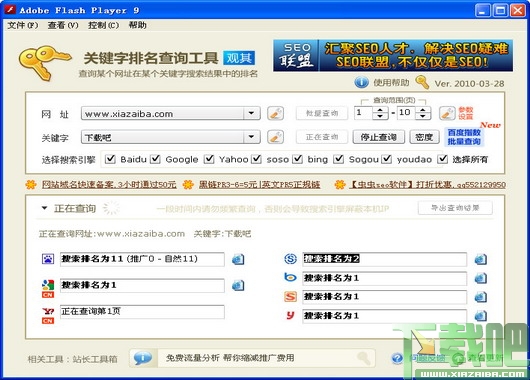The image size is (530, 380).
Task: Click the eraser icon beside the URL field
Action: point(275,113)
